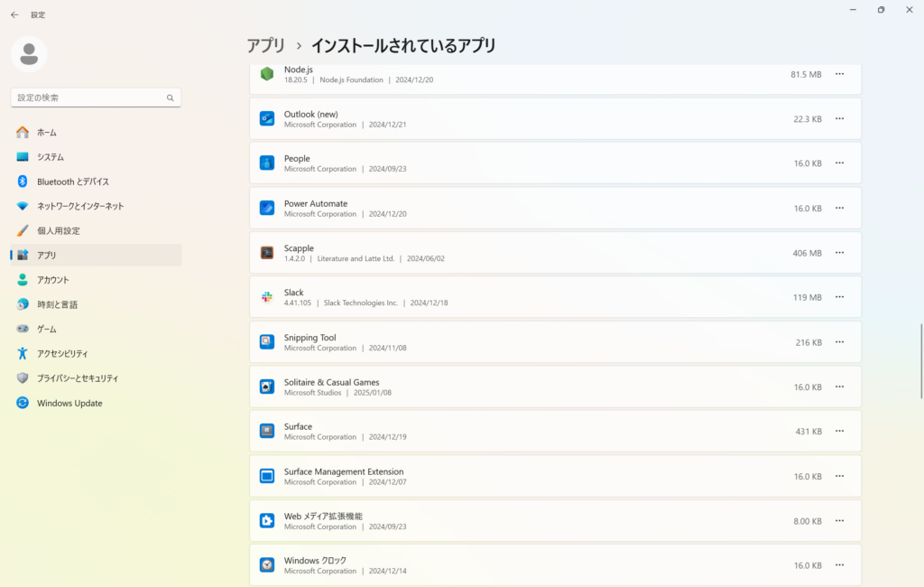Click the Power Automate app icon
924x587 pixels.
click(267, 208)
